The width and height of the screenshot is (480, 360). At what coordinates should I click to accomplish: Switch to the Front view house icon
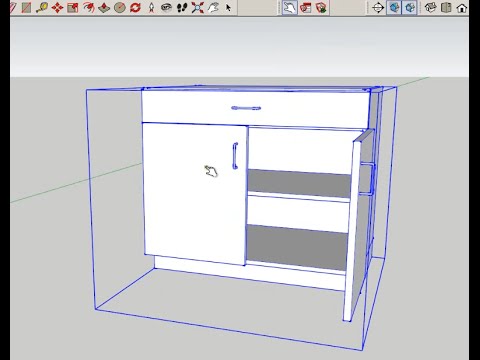coord(462,7)
